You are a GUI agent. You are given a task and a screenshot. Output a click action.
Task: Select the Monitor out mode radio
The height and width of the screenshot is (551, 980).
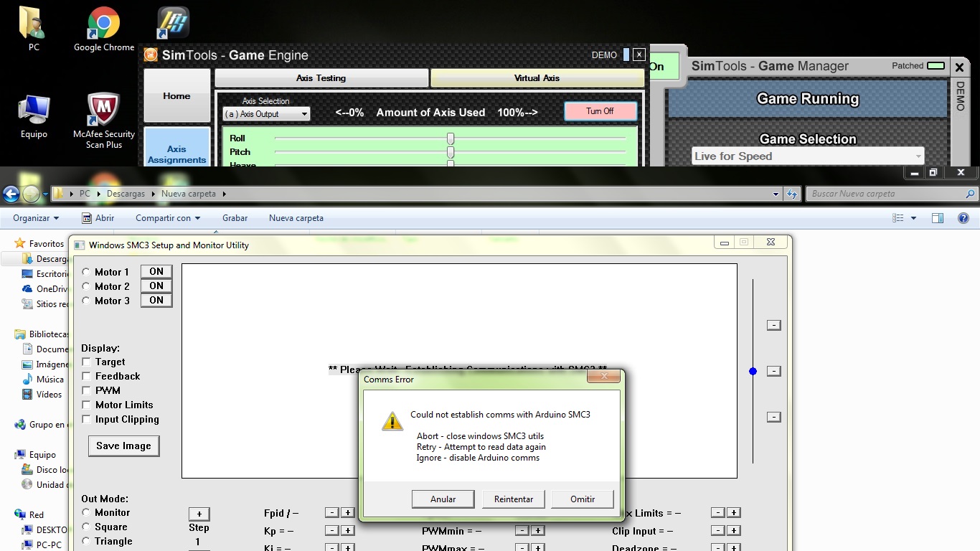tap(86, 512)
